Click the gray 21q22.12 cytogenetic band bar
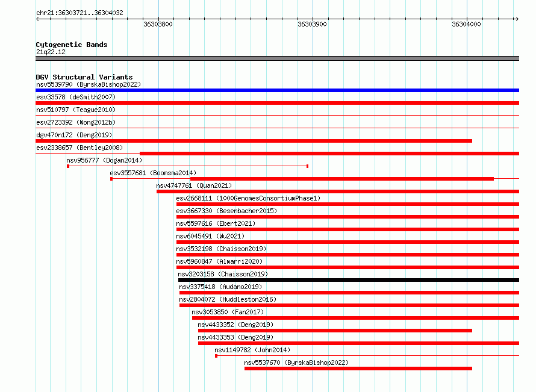Image resolution: width=536 pixels, height=392 pixels. tap(277, 58)
